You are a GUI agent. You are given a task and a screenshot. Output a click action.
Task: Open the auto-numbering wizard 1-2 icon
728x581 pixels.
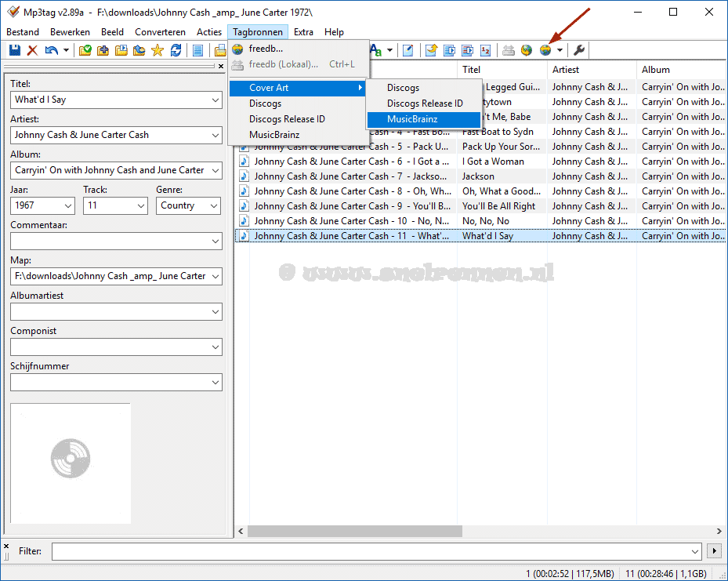(486, 50)
